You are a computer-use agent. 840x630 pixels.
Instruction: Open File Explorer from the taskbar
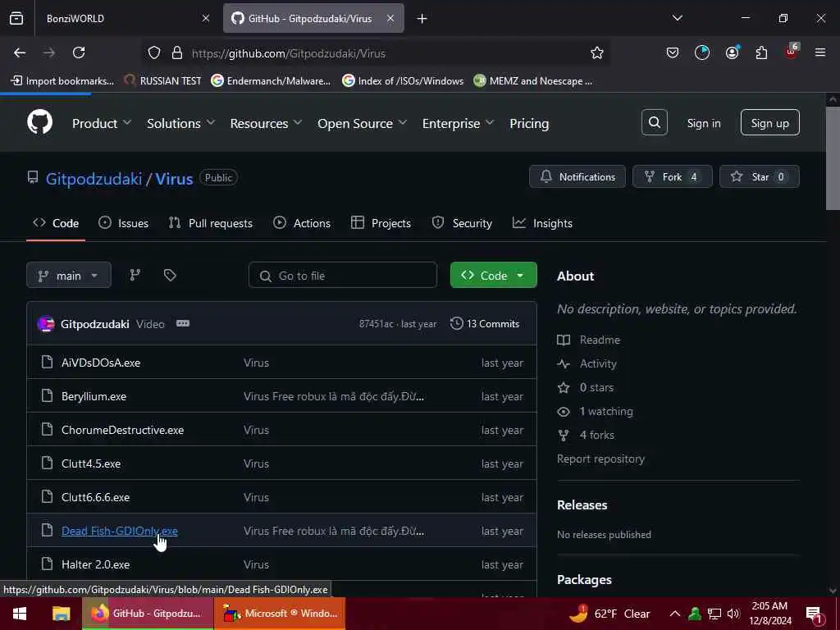[61, 614]
